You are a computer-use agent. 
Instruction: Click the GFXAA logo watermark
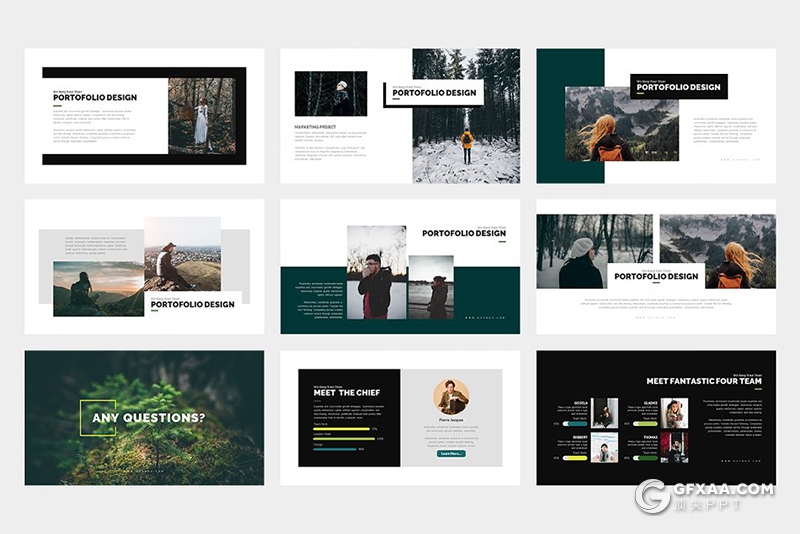(703, 496)
